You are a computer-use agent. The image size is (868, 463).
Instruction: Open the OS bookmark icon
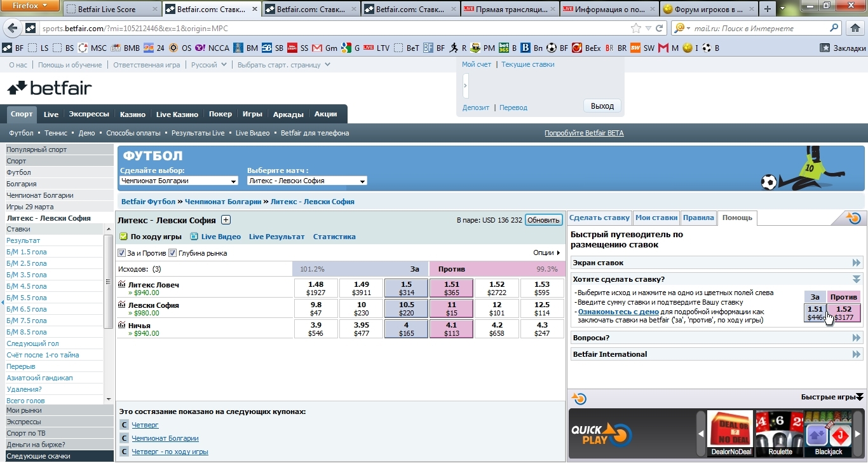[x=174, y=48]
